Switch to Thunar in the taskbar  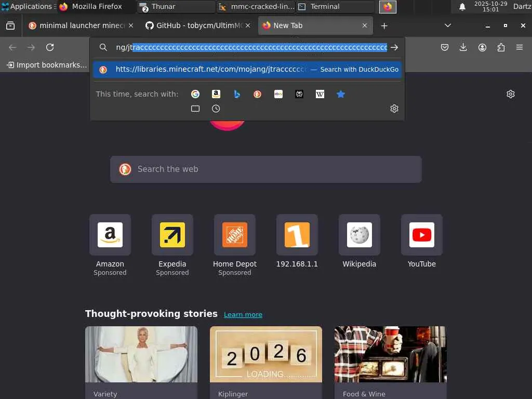[176, 6]
